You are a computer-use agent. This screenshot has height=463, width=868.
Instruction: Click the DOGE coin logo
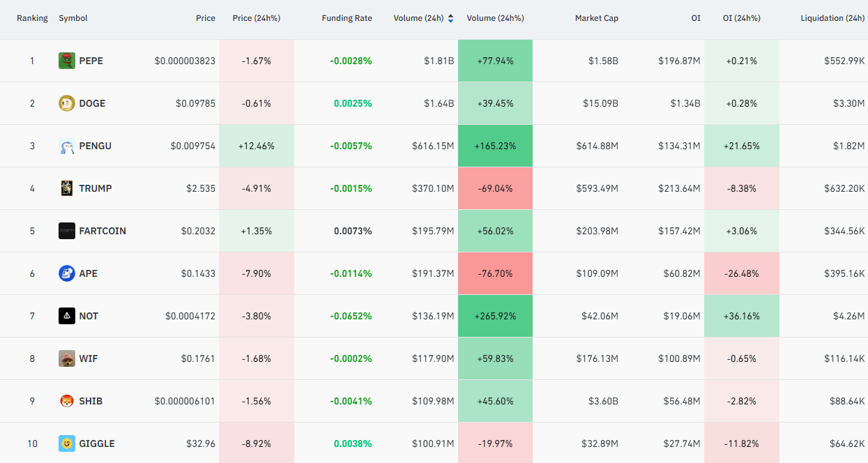[67, 103]
